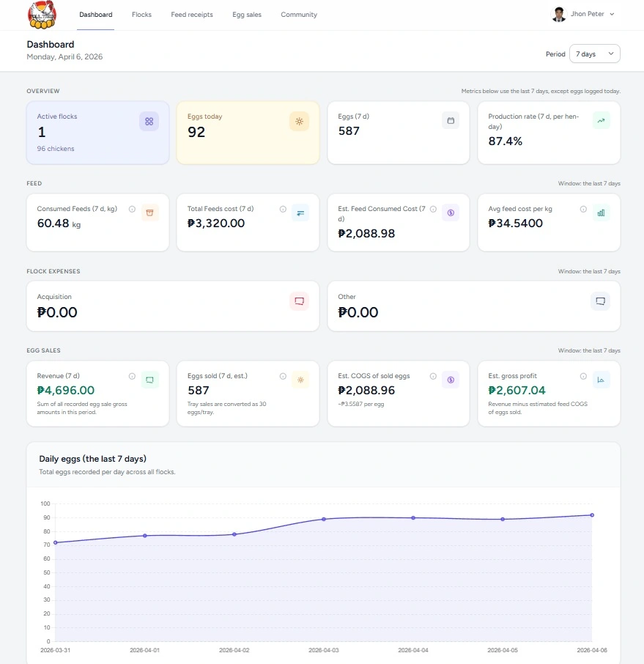Click the rooster logo in the header

(42, 15)
